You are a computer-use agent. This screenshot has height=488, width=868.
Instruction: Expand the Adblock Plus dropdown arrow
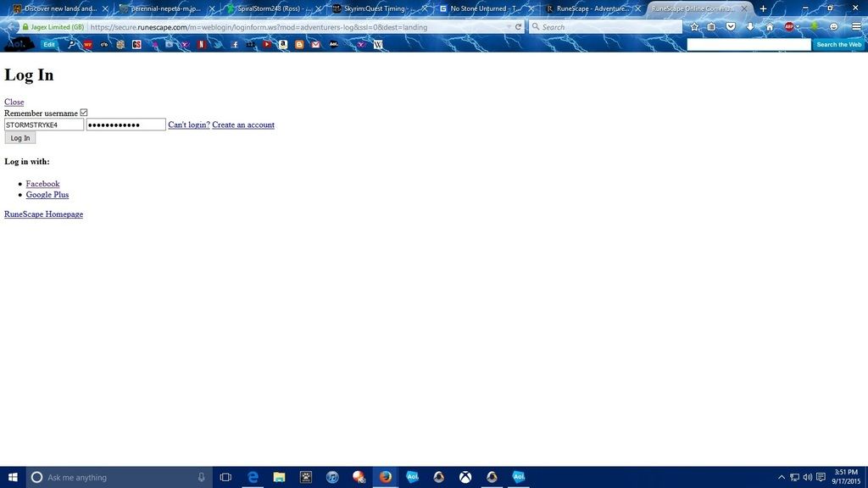(798, 27)
